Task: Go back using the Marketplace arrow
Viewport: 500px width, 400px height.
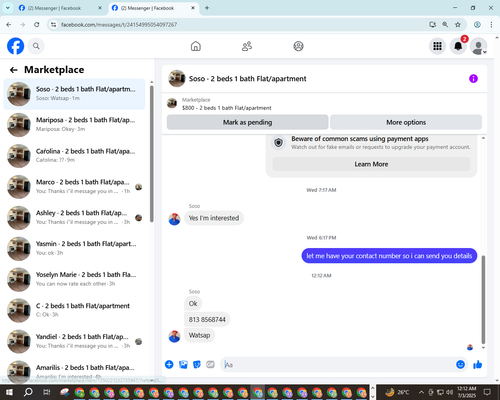Action: click(14, 70)
